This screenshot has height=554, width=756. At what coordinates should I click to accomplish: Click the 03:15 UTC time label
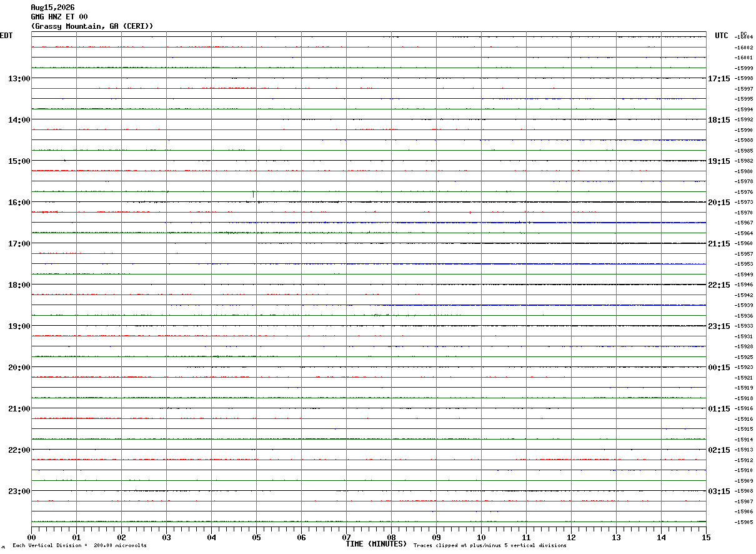pos(719,491)
